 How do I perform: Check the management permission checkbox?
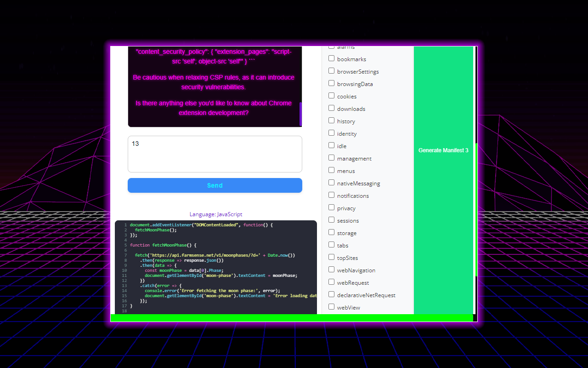[x=331, y=158]
